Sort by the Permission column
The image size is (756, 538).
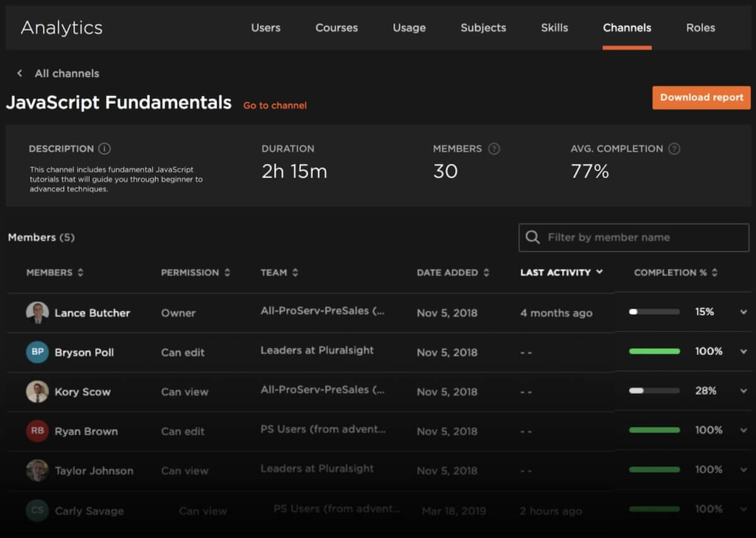195,273
